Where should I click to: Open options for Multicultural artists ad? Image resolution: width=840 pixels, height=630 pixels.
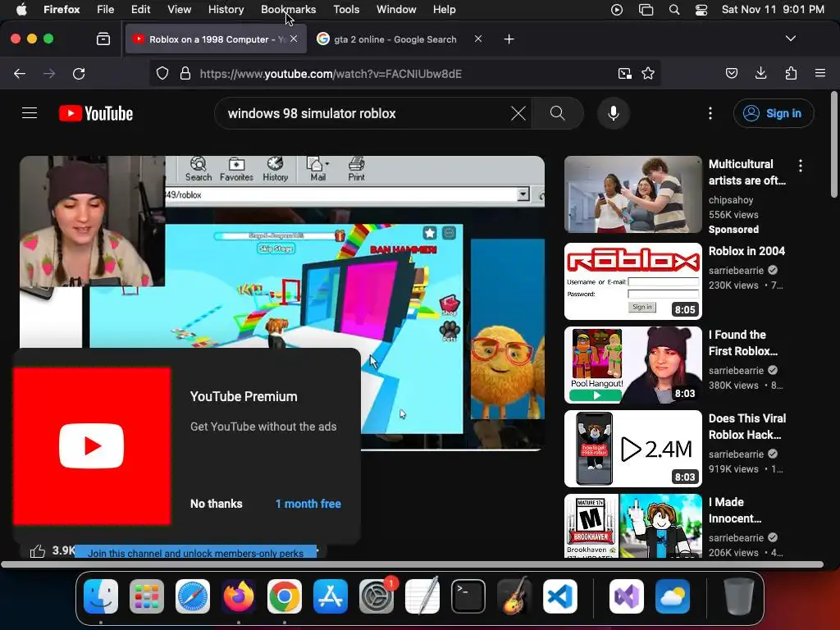[x=801, y=166]
